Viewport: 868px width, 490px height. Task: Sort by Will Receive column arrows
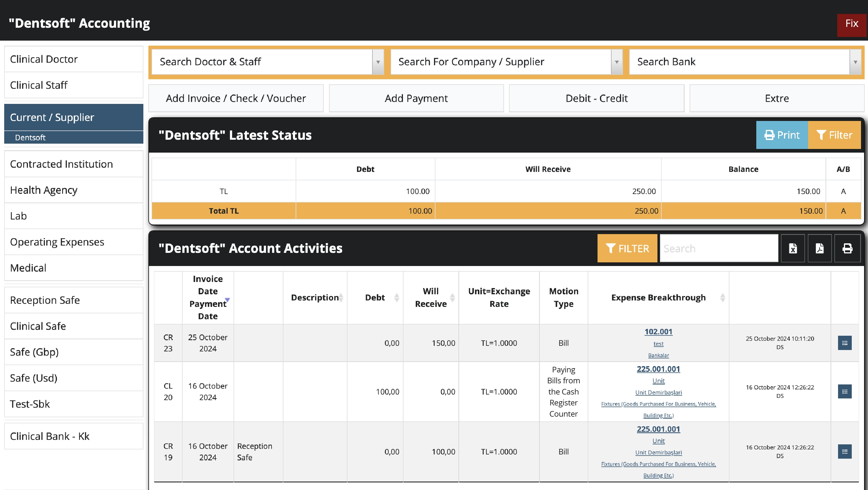[452, 298]
